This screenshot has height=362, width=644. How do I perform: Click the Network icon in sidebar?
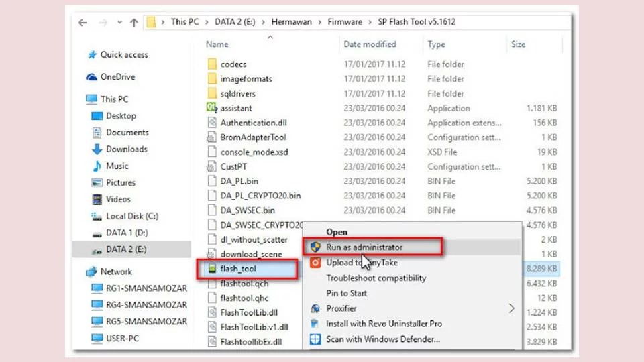point(92,271)
